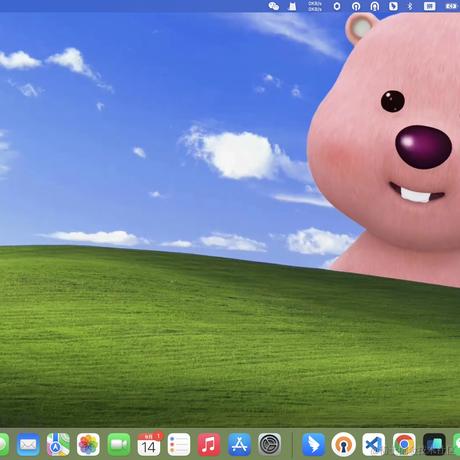Click the cat icon in menu bar
This screenshot has height=460, width=460.
292,6
